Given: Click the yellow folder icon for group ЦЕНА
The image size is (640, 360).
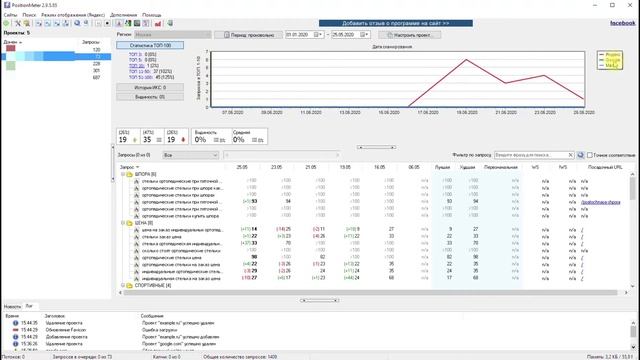Looking at the screenshot, I should pos(129,223).
